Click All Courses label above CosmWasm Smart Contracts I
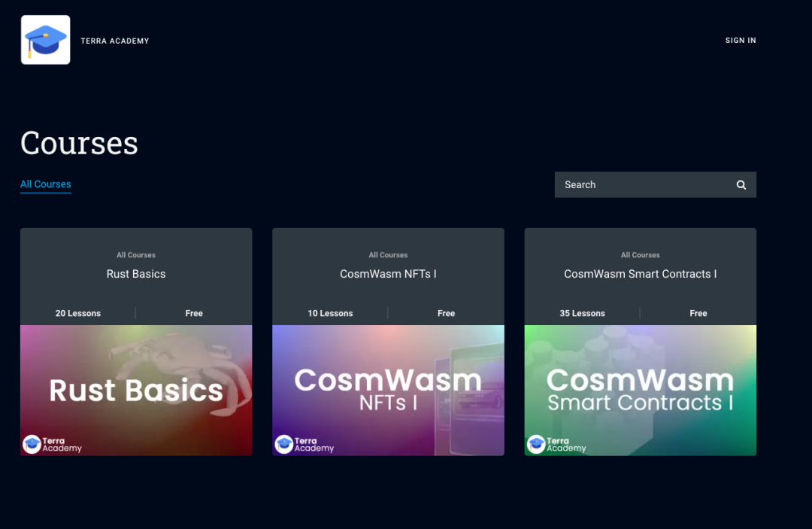 click(x=640, y=255)
